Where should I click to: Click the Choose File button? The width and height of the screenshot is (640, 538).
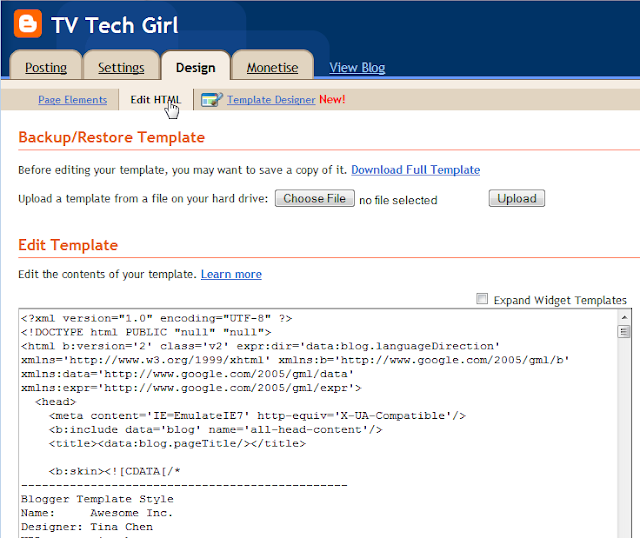pos(315,198)
